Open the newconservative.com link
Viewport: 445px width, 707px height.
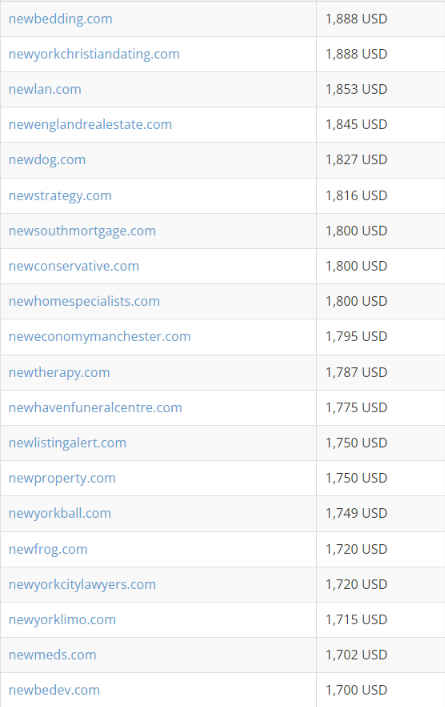[74, 266]
